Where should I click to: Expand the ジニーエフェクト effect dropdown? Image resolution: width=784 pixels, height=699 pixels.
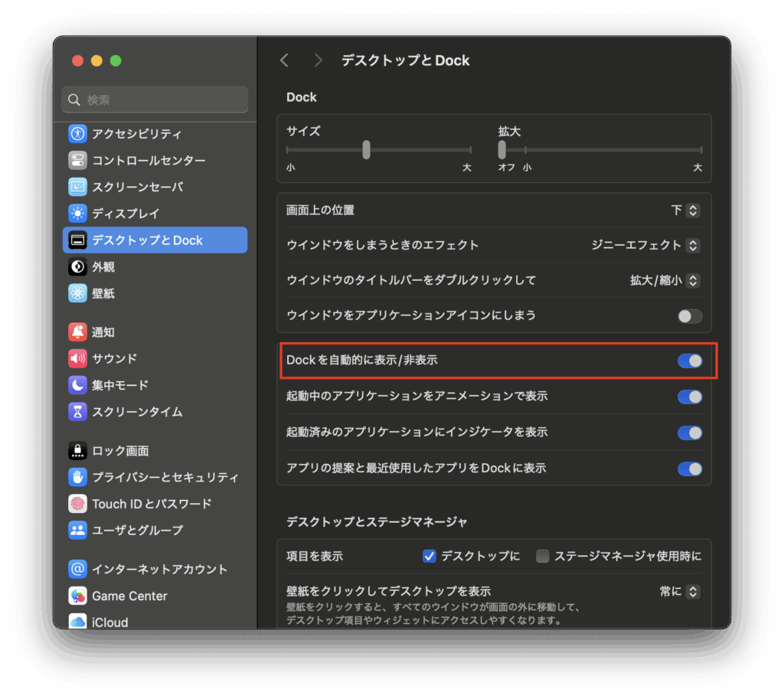click(645, 246)
